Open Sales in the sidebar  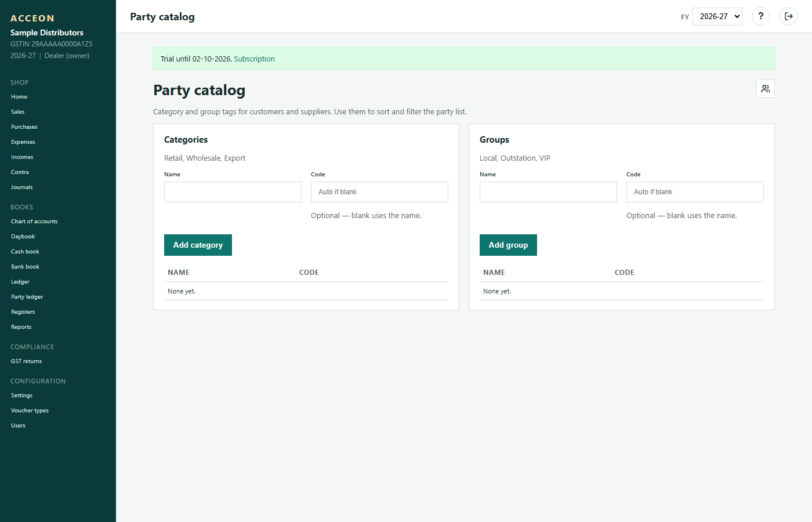(x=18, y=112)
